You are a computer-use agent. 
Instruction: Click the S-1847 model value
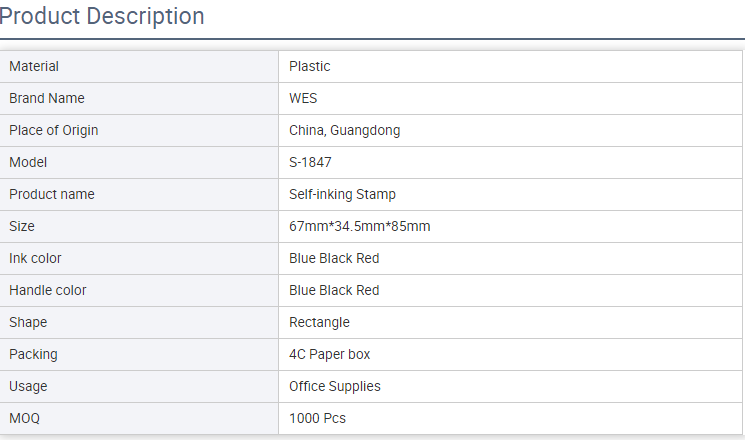pos(310,163)
